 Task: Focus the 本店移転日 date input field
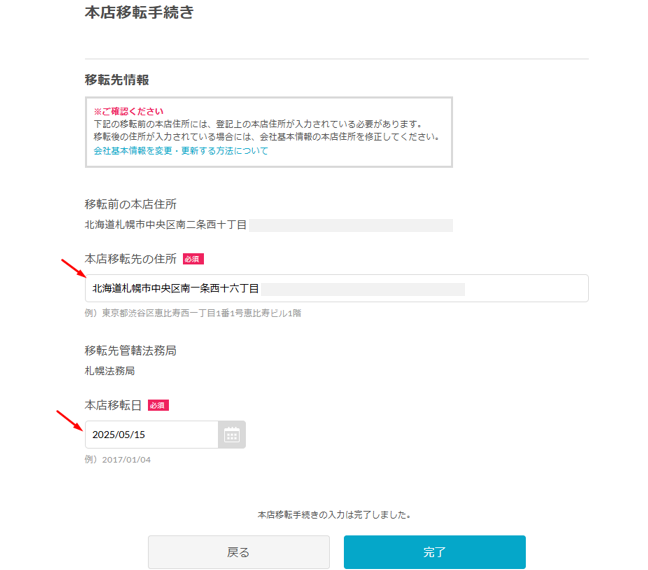click(151, 434)
